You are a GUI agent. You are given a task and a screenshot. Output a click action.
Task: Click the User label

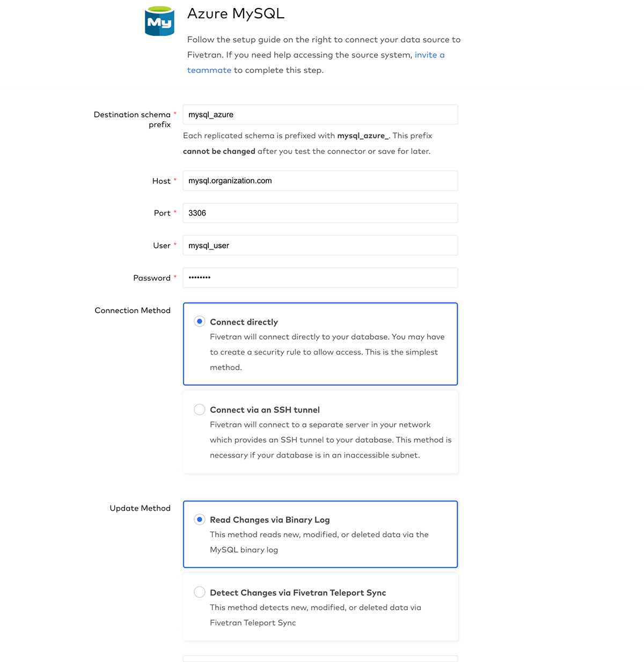coord(162,245)
